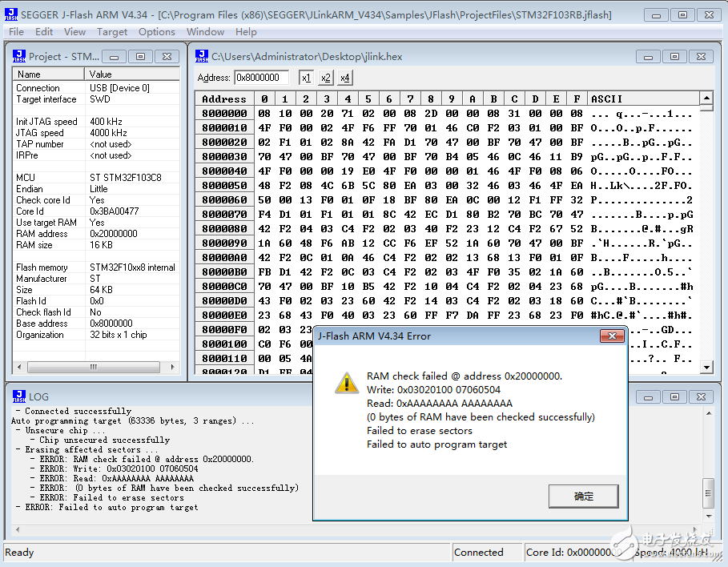Click Project panel right scroll arrow

coord(173,367)
